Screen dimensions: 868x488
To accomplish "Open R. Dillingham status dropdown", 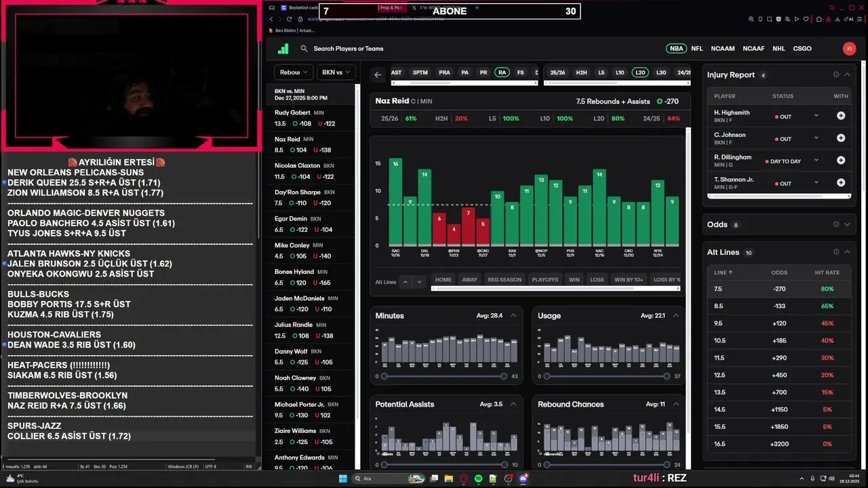I will [x=816, y=161].
